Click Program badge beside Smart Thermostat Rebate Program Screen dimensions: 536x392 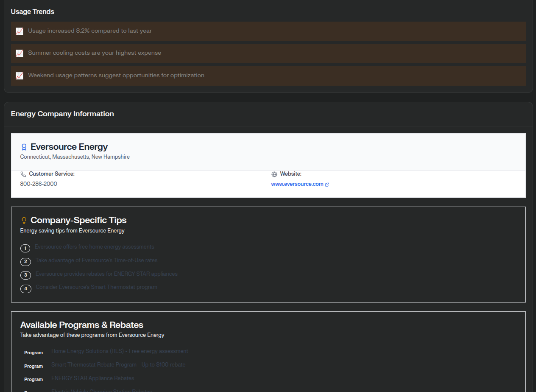click(x=33, y=366)
